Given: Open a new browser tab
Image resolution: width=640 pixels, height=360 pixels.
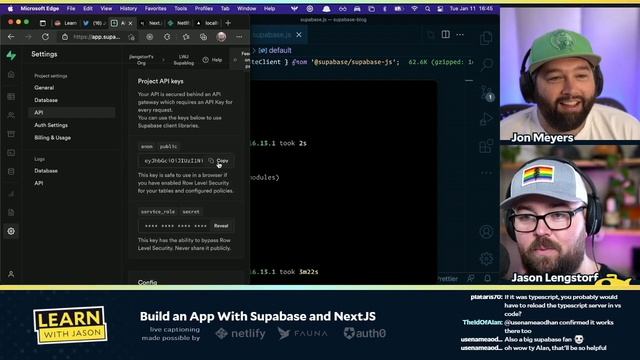Looking at the screenshot, I should [x=228, y=23].
